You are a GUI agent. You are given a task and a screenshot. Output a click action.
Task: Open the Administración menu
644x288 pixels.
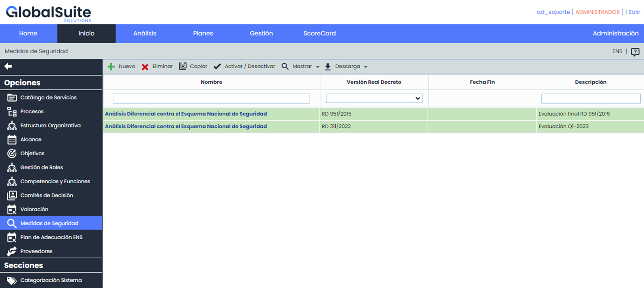(615, 34)
